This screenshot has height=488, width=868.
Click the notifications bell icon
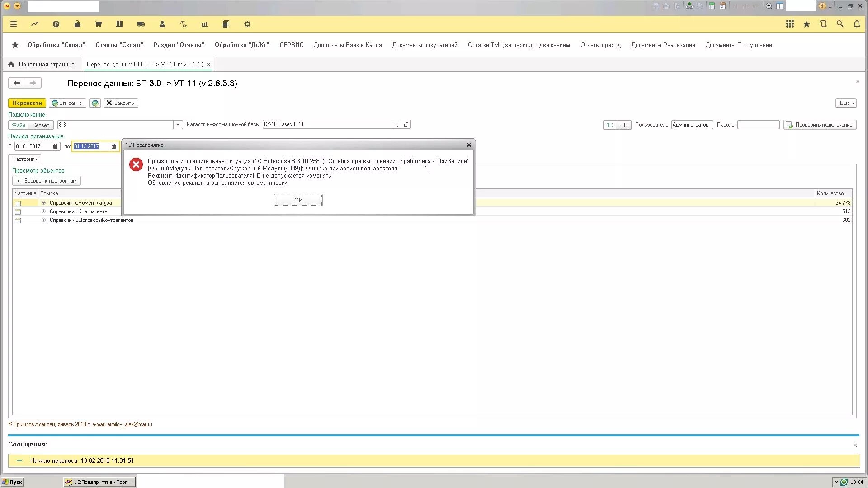[x=857, y=24]
